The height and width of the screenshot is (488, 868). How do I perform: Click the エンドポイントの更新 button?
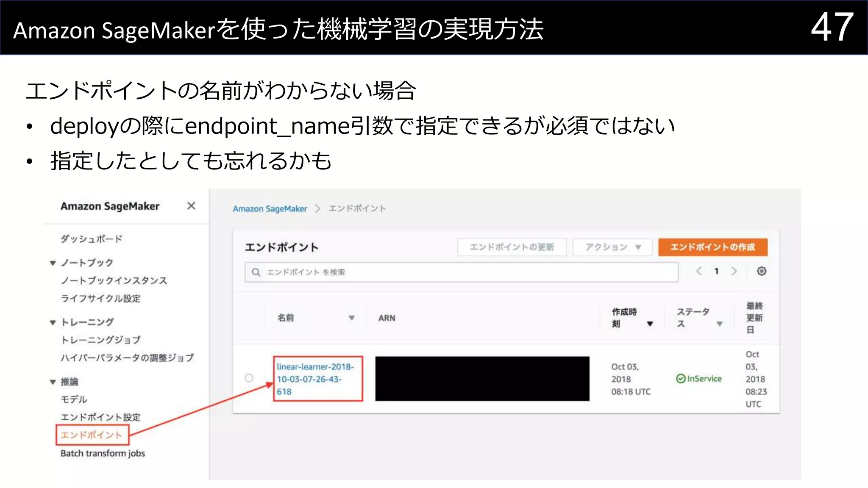point(512,247)
